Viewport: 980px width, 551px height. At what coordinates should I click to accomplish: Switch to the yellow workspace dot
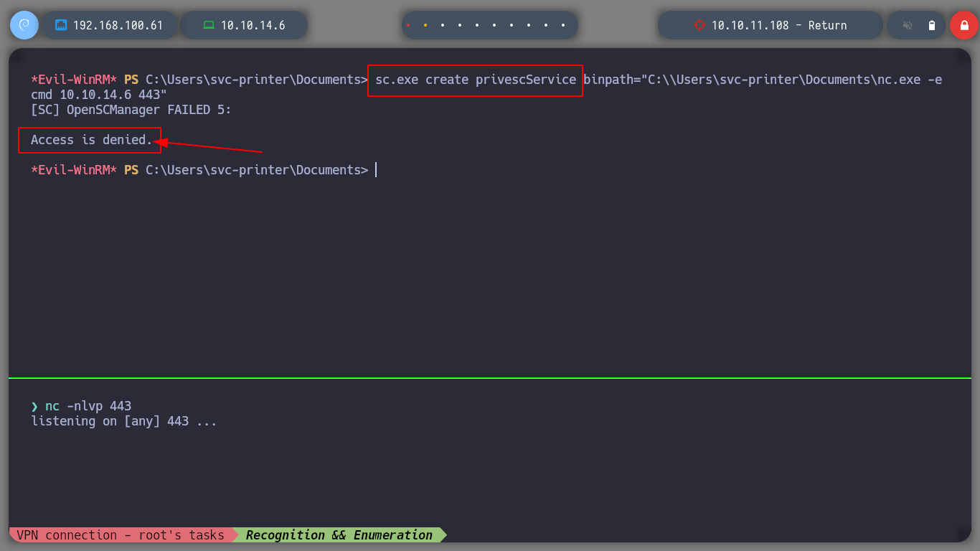pyautogui.click(x=425, y=25)
